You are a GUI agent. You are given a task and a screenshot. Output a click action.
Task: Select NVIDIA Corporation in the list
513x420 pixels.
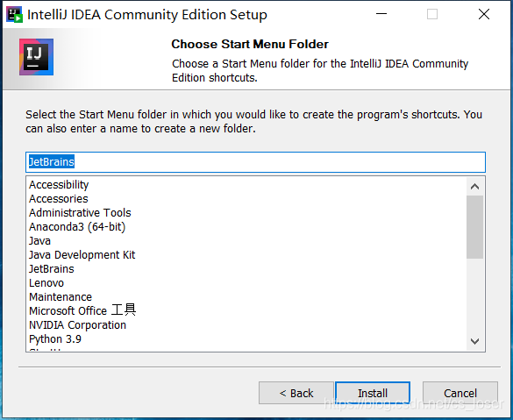[x=77, y=324]
